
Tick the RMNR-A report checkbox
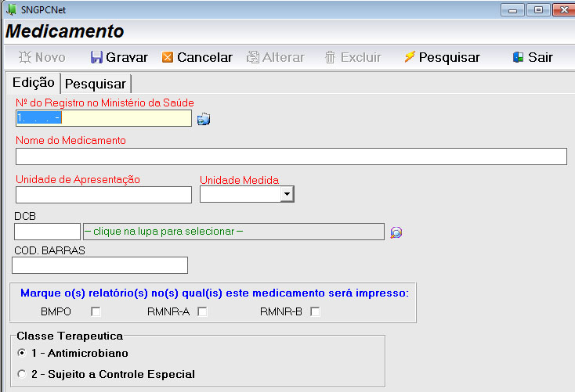(202, 311)
